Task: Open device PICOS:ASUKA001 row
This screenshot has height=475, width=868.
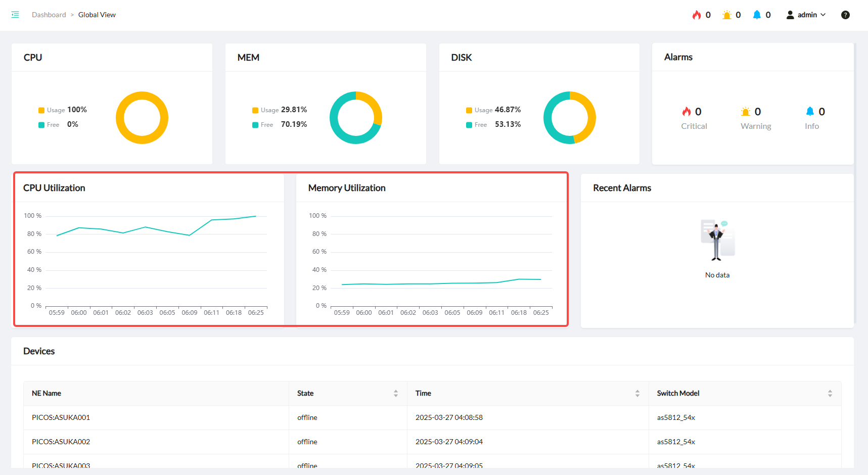Action: 61,417
